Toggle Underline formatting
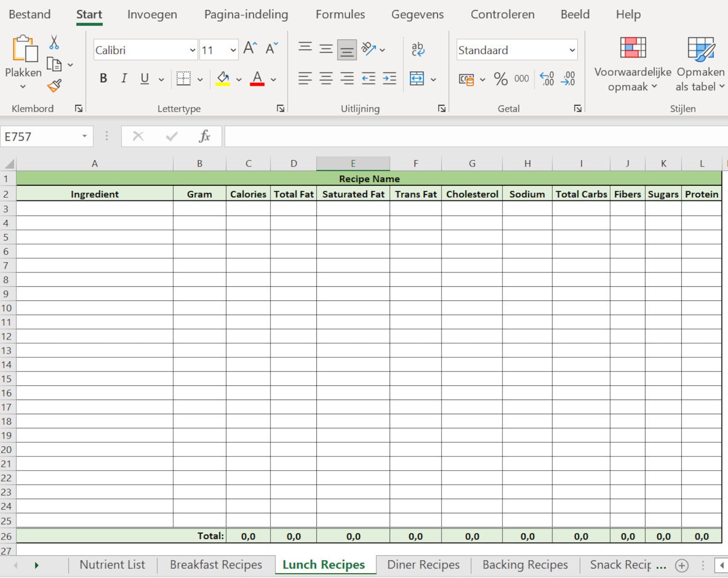The width and height of the screenshot is (728, 578). (144, 78)
